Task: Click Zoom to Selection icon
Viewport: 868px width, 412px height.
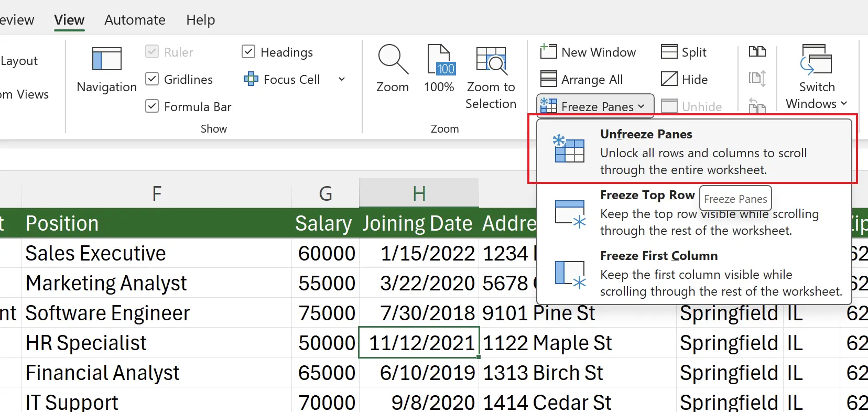Action: 491,59
